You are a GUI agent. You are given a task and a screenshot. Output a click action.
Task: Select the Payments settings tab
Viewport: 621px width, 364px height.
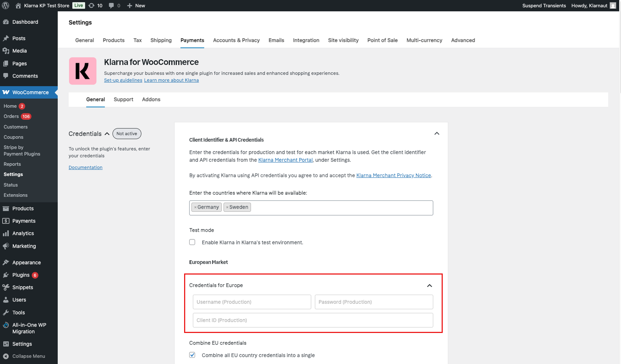click(192, 40)
